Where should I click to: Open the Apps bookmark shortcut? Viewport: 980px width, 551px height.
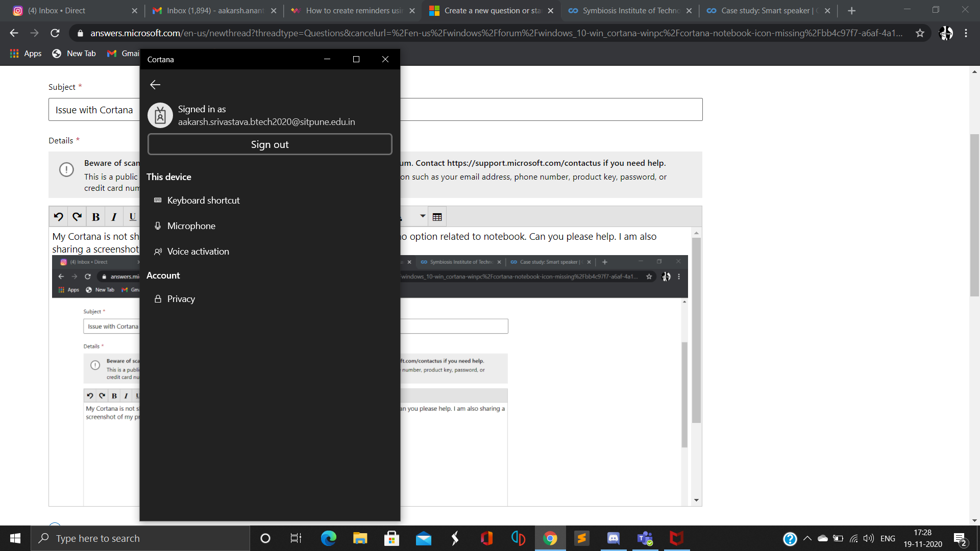point(26,54)
